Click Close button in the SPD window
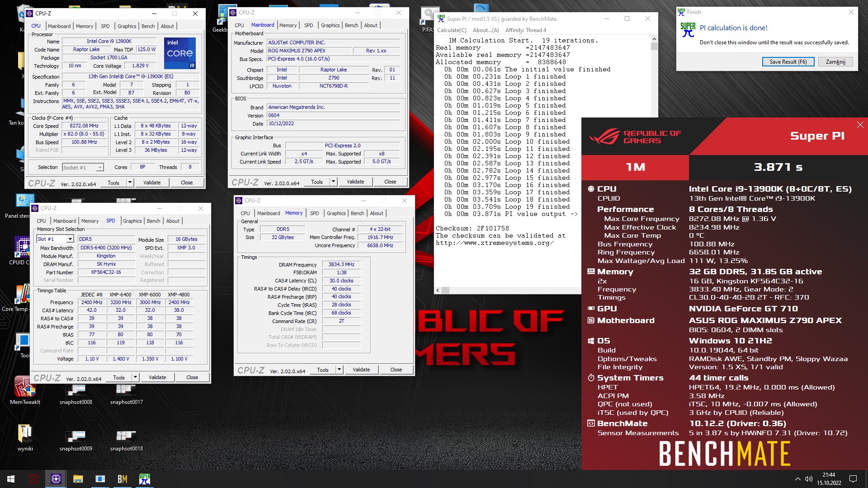 [192, 377]
